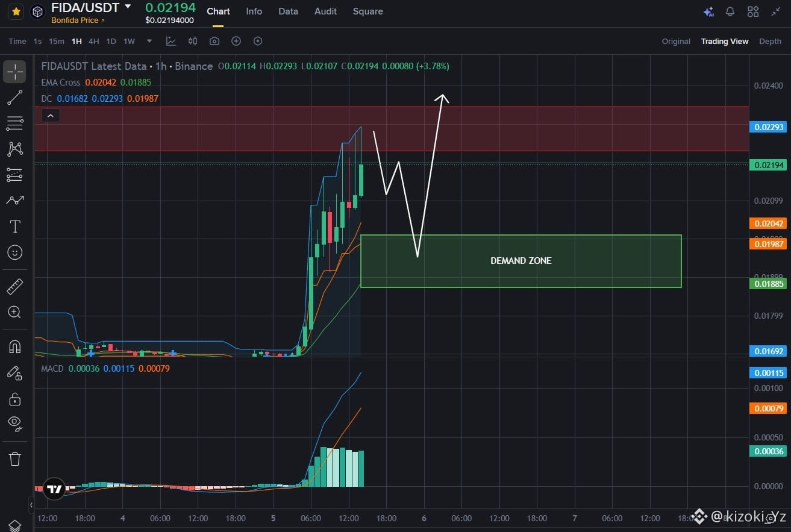Image resolution: width=791 pixels, height=532 pixels.
Task: Switch to the Original chart view
Action: 676,41
